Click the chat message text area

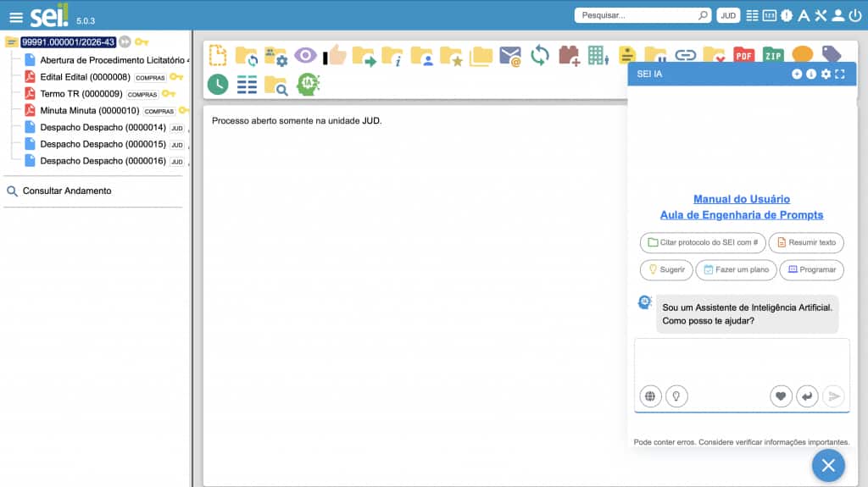click(x=741, y=360)
